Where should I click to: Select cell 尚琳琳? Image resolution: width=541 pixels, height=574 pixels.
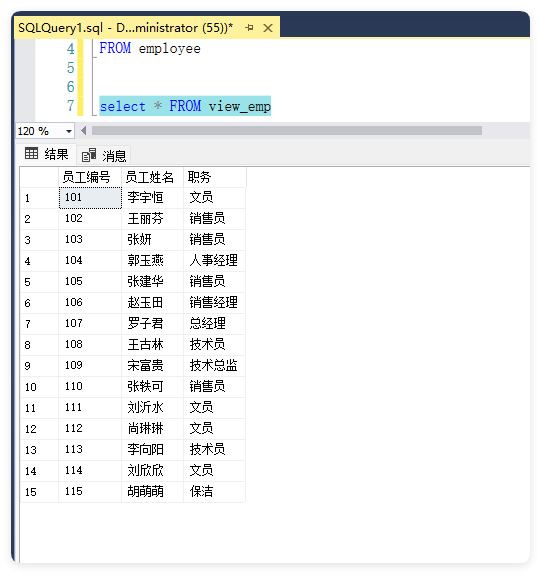click(152, 429)
